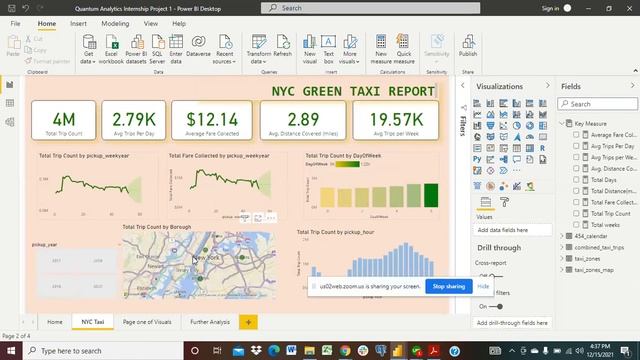
Task: Open the Recent sources dropdown
Action: [224, 49]
